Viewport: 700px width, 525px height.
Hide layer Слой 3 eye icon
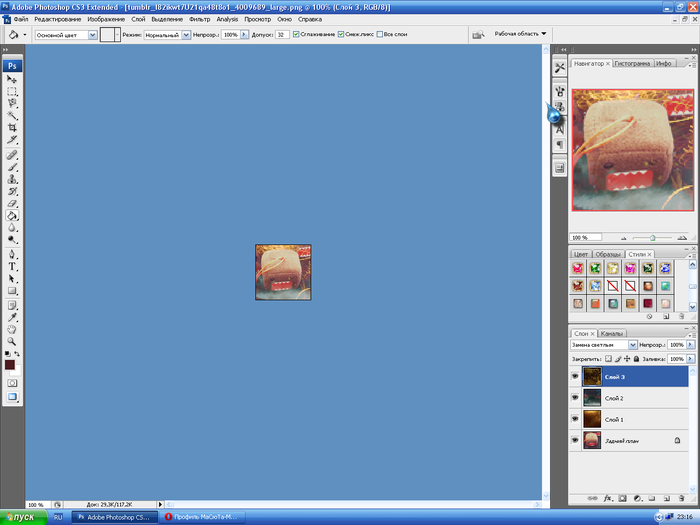click(x=575, y=376)
